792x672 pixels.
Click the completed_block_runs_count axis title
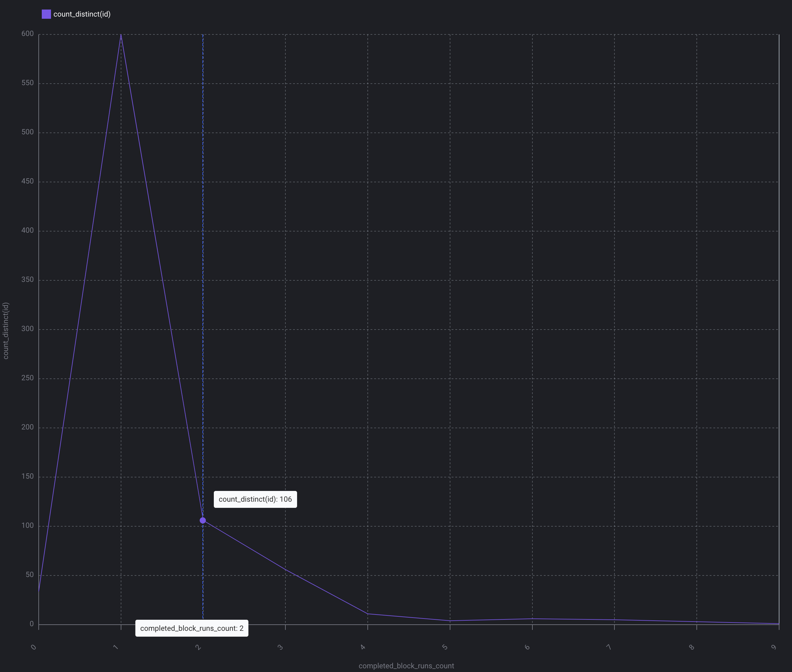[406, 666]
